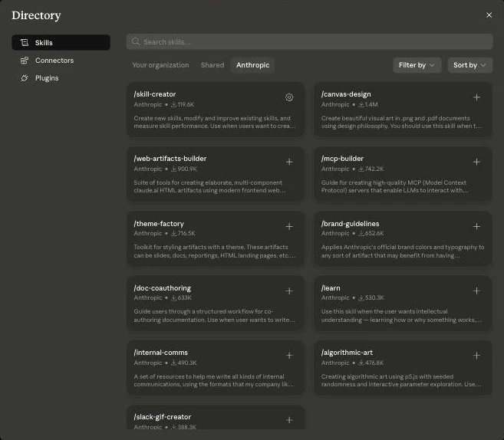The image size is (504, 440).
Task: Focus the Search skills input field
Action: click(x=309, y=41)
